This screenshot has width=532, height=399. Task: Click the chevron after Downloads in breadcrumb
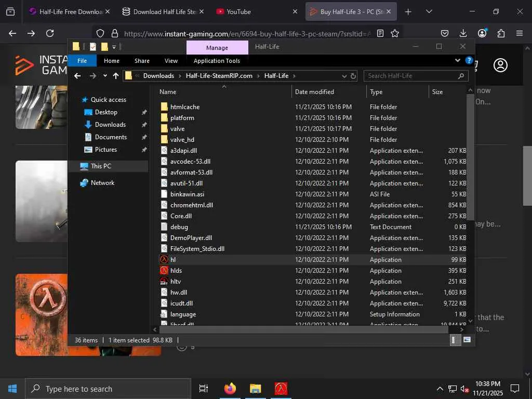(180, 76)
